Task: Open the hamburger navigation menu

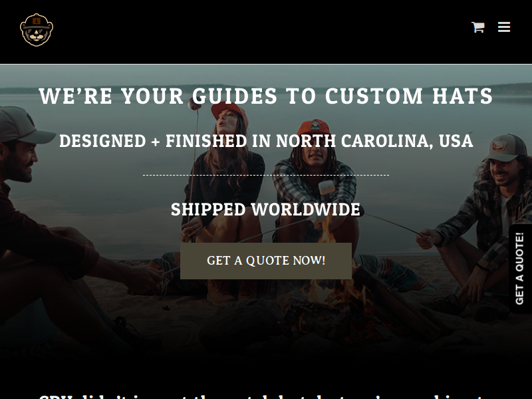Action: (504, 27)
